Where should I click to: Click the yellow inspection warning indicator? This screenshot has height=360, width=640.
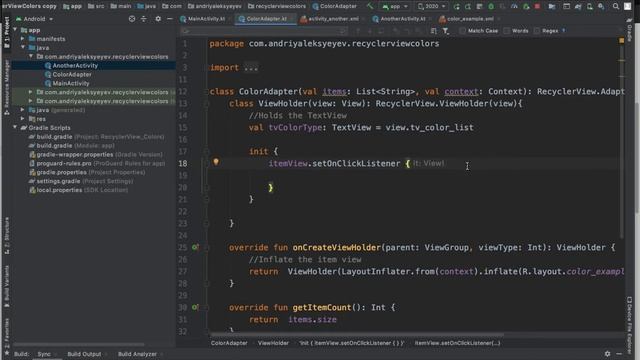622,40
